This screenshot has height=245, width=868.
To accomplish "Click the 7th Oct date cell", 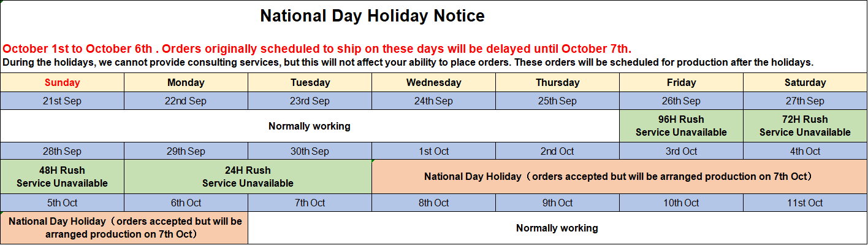I will (310, 203).
